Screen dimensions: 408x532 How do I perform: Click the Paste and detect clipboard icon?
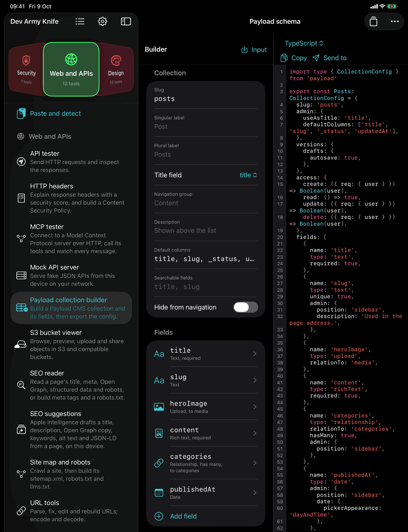21,113
